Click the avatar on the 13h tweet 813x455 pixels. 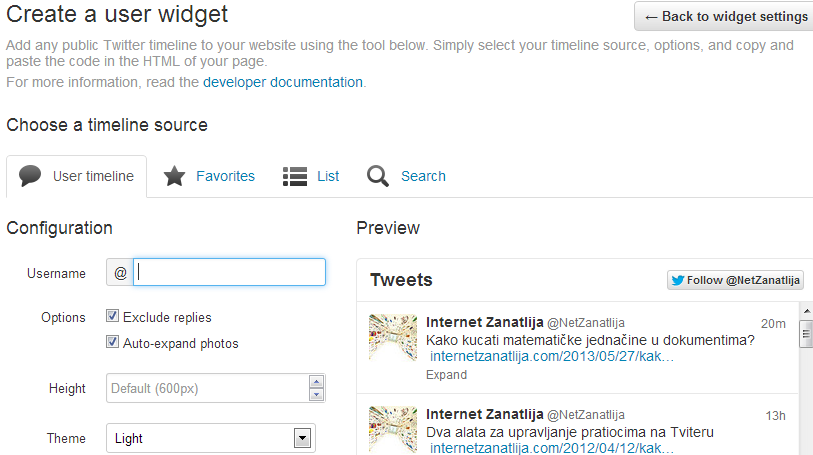[x=393, y=430]
